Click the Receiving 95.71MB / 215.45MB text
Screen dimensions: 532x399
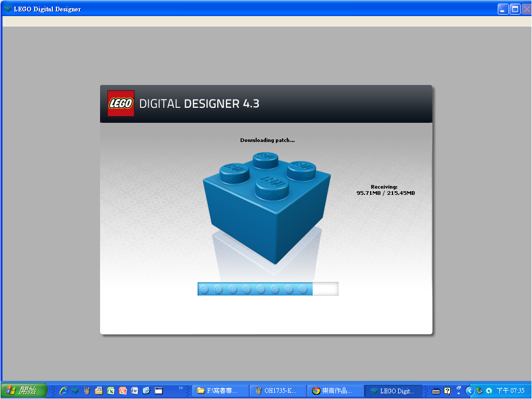[385, 190]
